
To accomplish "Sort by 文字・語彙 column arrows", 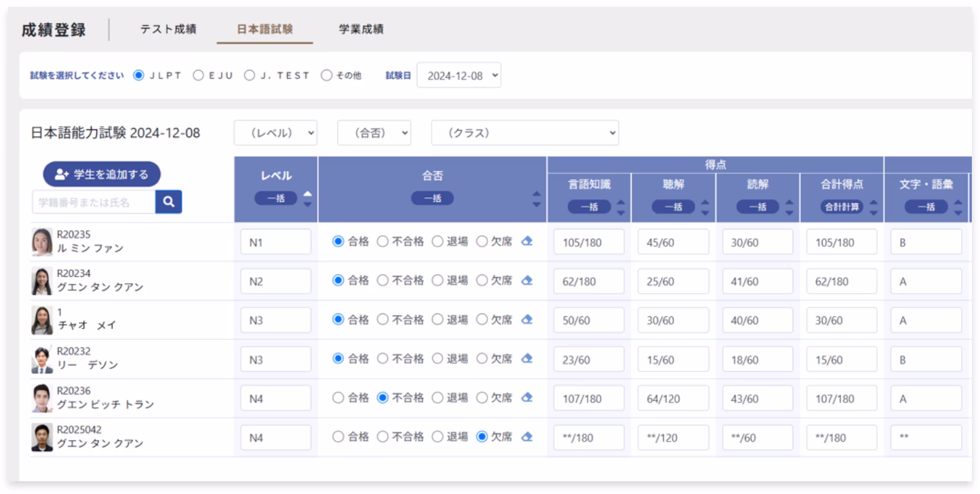I will point(958,207).
